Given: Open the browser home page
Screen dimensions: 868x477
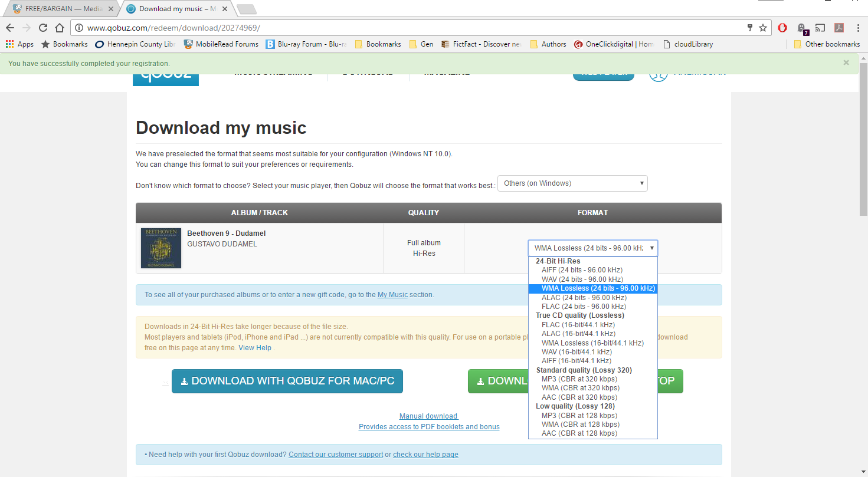Looking at the screenshot, I should tap(59, 28).
